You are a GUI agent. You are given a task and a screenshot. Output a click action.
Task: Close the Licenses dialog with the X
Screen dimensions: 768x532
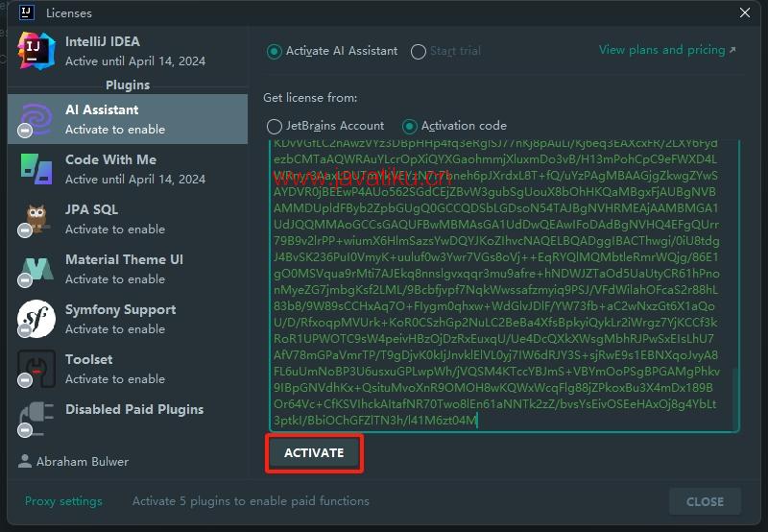pyautogui.click(x=745, y=12)
